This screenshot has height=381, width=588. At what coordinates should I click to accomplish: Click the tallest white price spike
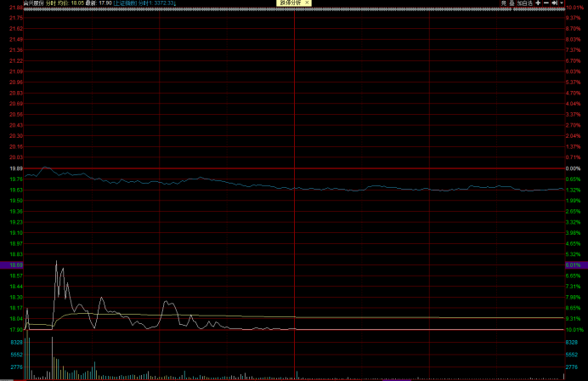pyautogui.click(x=56, y=263)
